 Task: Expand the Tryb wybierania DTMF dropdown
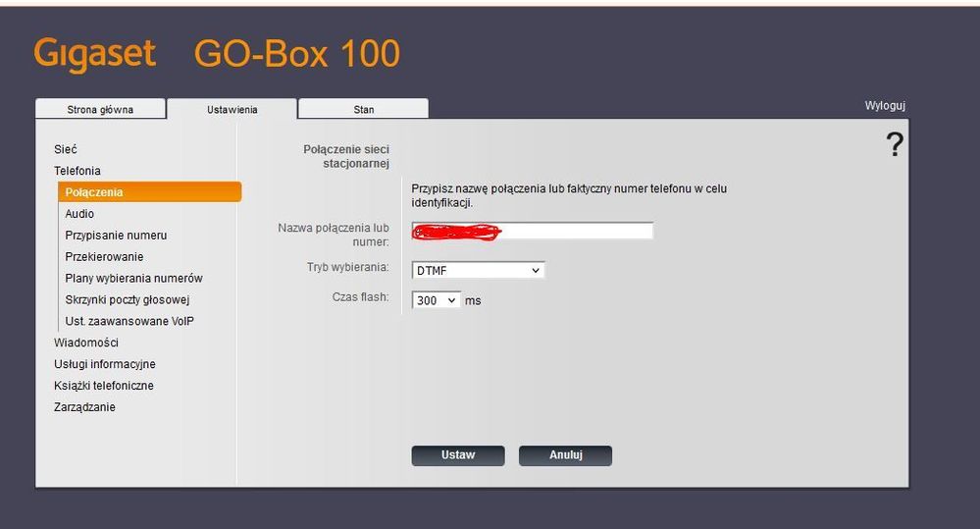[x=478, y=270]
